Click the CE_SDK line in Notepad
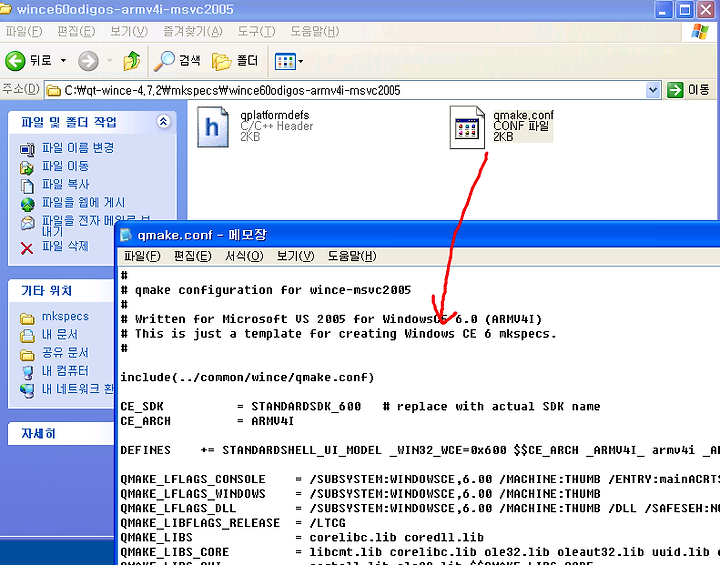This screenshot has height=565, width=720. pos(360,407)
